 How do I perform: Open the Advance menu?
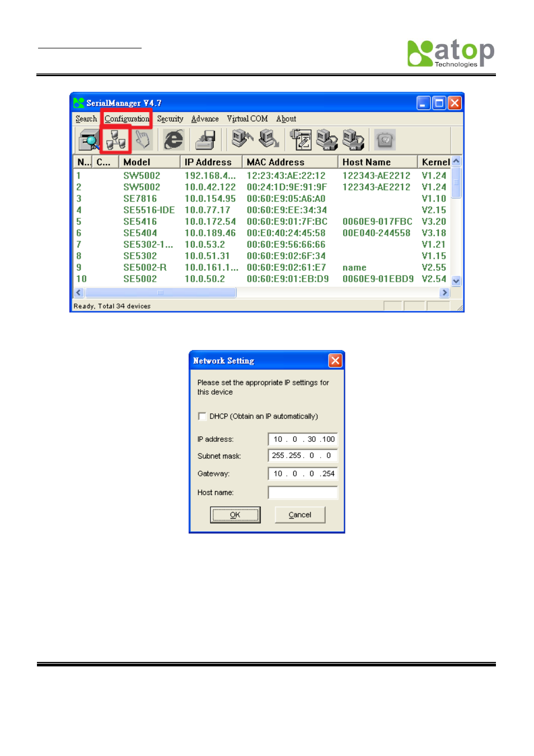(205, 119)
